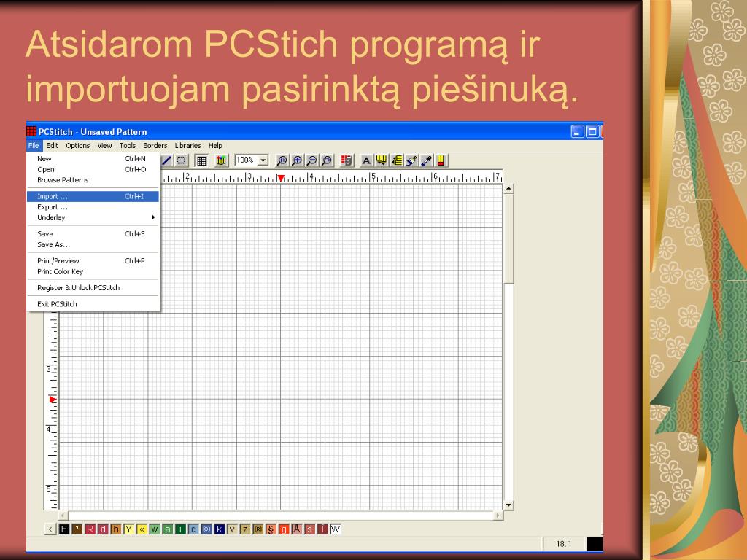
Task: Select the light green w floss swatch
Action: point(155,529)
